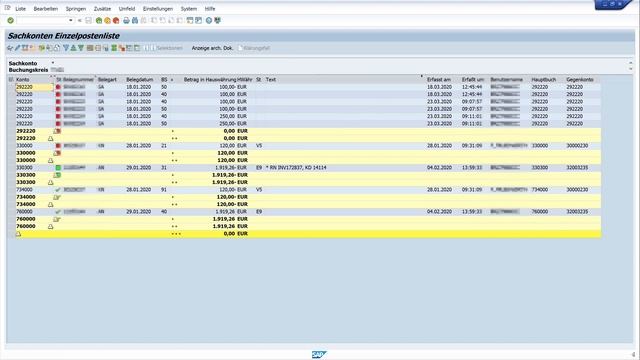The height and width of the screenshot is (360, 640).
Task: Collapse the 734000 account total triangle
Action: coord(51,204)
